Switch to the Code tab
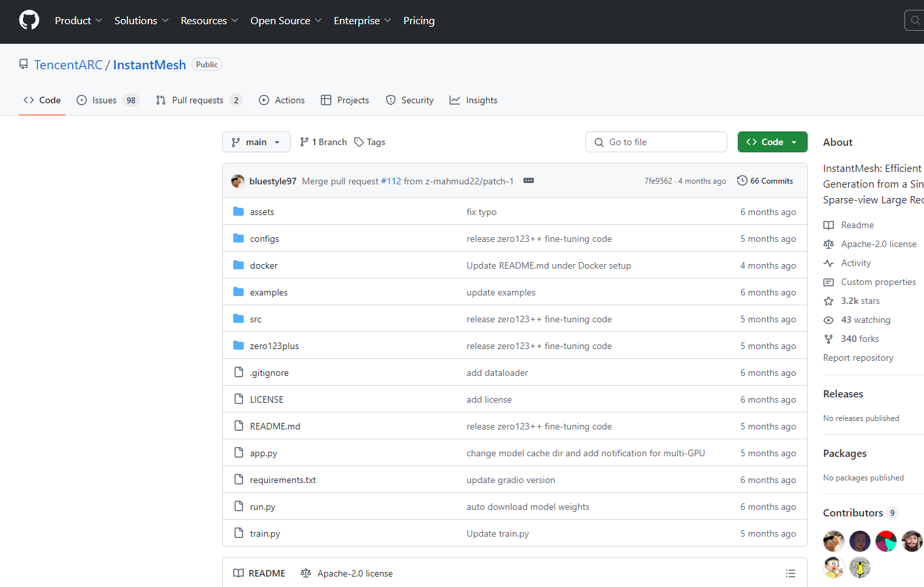The width and height of the screenshot is (924, 587). [x=42, y=100]
